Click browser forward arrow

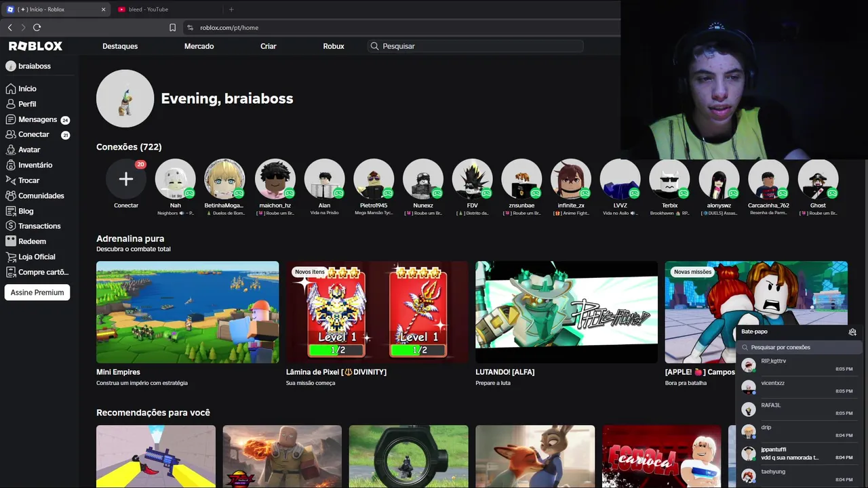click(x=23, y=27)
